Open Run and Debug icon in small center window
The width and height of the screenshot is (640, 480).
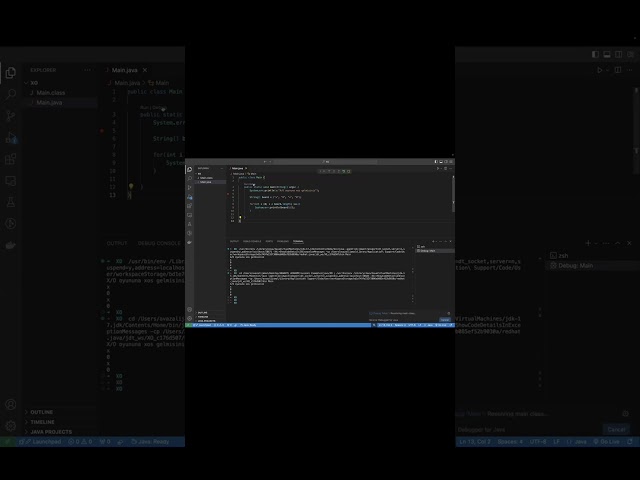click(189, 197)
